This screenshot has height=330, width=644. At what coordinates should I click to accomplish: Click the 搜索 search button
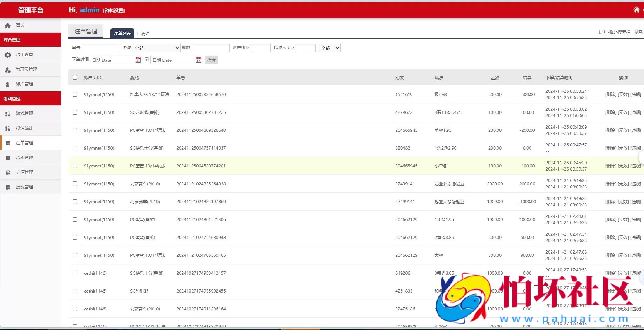coord(211,60)
